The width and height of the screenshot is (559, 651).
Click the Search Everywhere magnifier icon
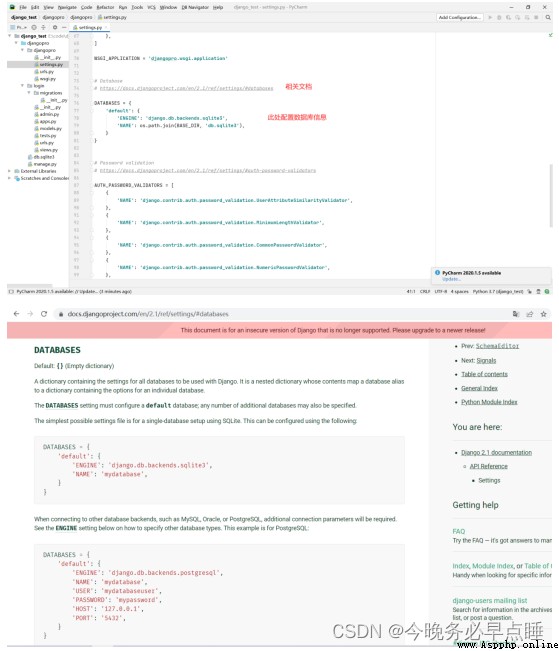click(x=548, y=17)
